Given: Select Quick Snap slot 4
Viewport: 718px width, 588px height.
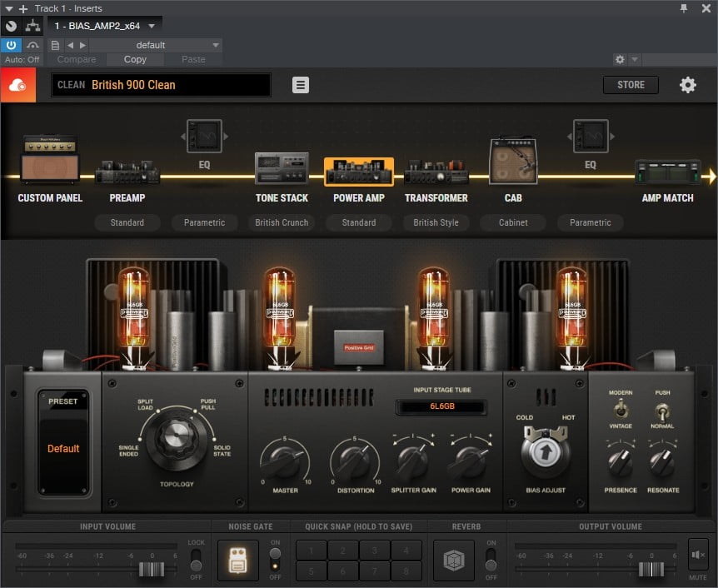Looking at the screenshot, I should (x=406, y=551).
